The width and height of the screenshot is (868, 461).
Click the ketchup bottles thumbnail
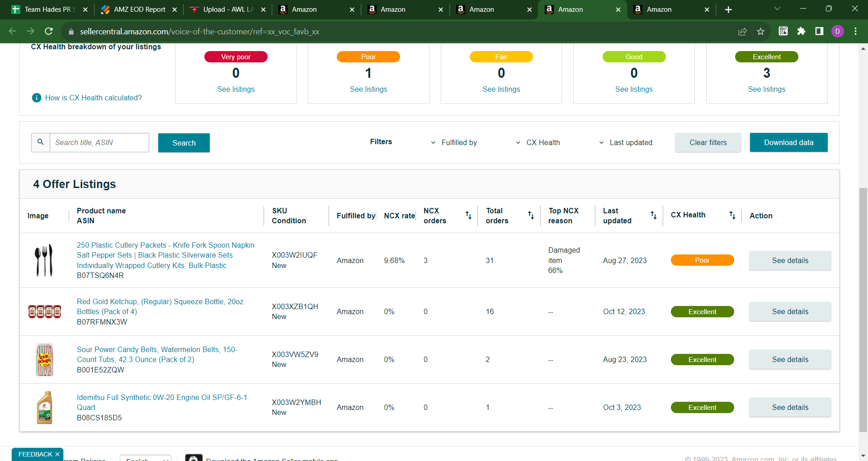pos(44,311)
